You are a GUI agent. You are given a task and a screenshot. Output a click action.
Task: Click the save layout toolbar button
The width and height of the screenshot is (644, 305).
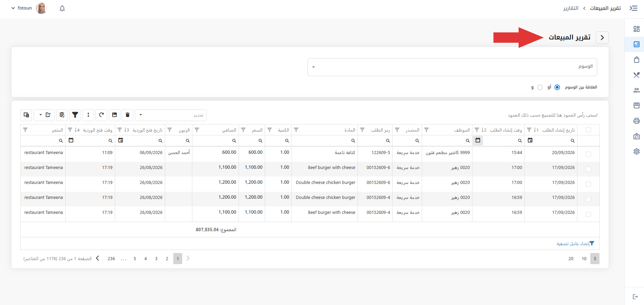pos(115,115)
